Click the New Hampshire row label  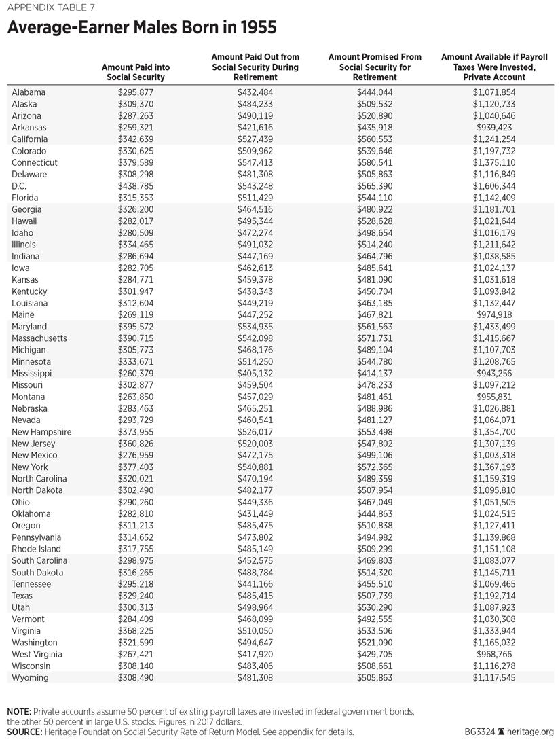(x=41, y=432)
